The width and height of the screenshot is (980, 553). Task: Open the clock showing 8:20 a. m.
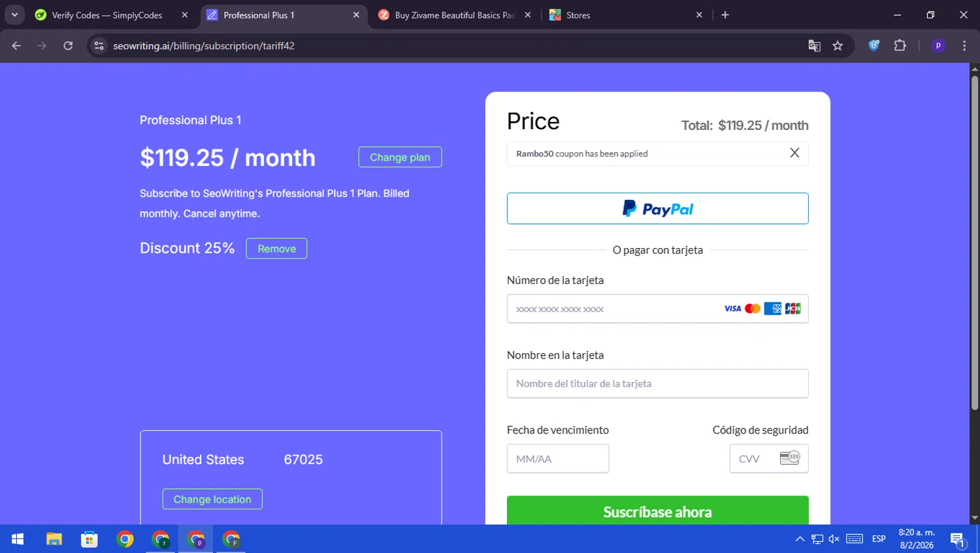click(917, 539)
